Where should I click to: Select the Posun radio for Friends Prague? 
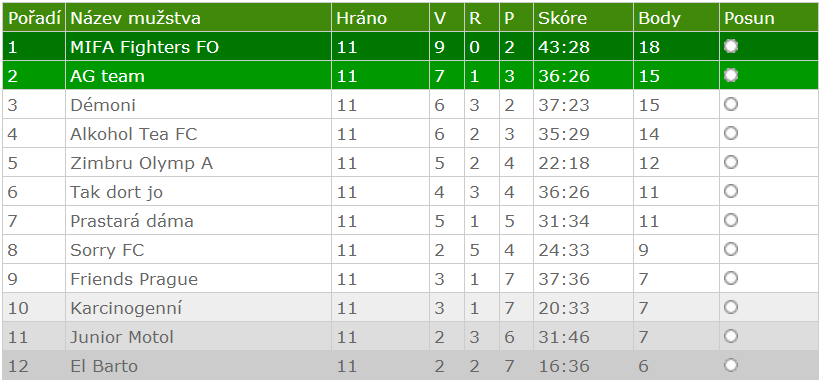click(x=731, y=278)
